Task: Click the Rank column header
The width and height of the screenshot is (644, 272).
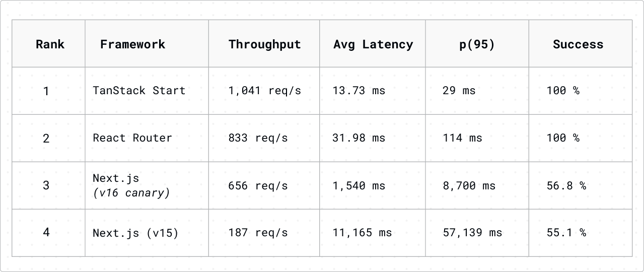Action: 50,44
